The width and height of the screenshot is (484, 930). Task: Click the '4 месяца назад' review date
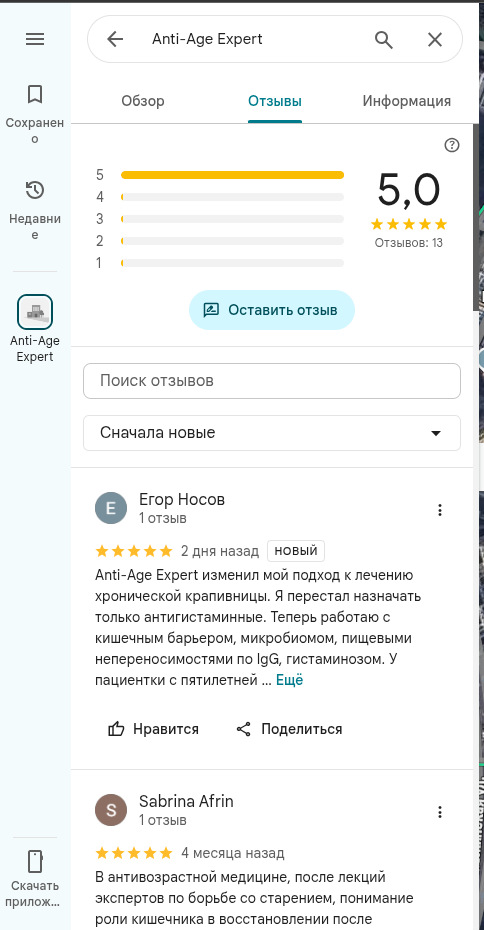233,853
